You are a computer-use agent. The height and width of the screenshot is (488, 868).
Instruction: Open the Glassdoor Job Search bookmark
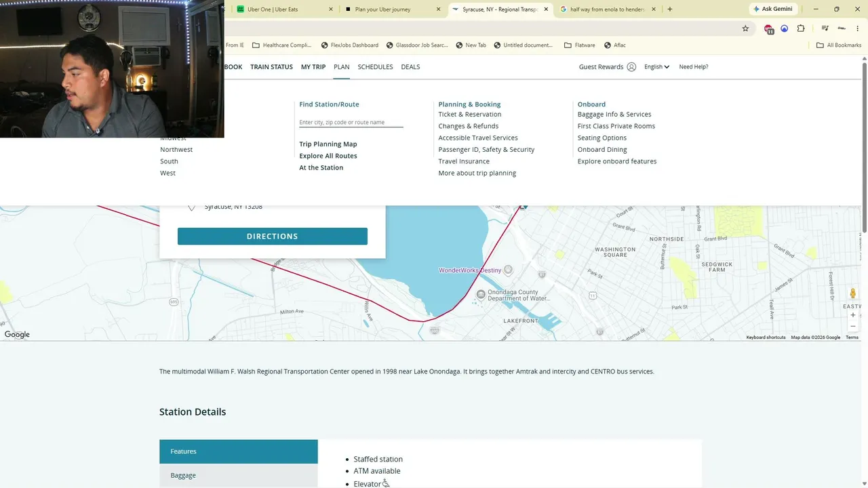tap(417, 45)
